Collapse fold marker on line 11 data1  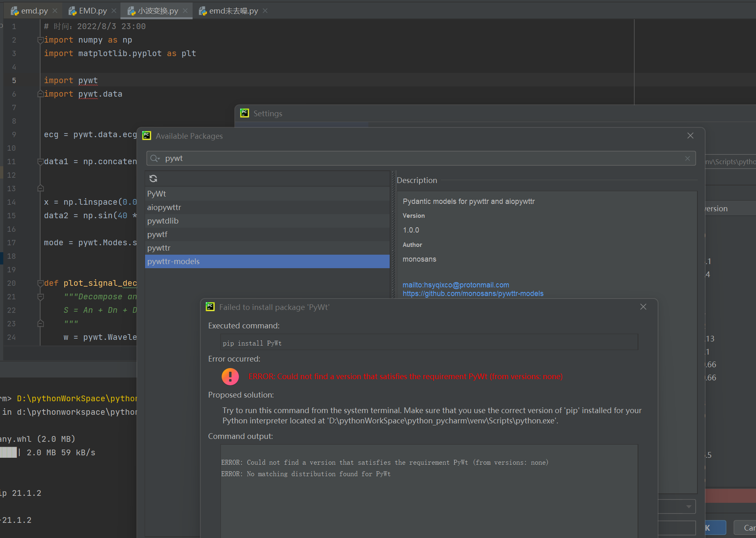(x=41, y=162)
